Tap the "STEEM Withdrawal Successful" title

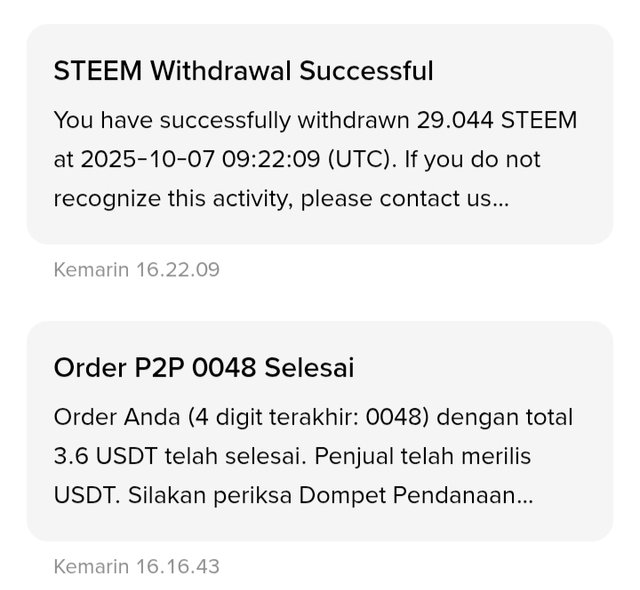click(x=243, y=71)
